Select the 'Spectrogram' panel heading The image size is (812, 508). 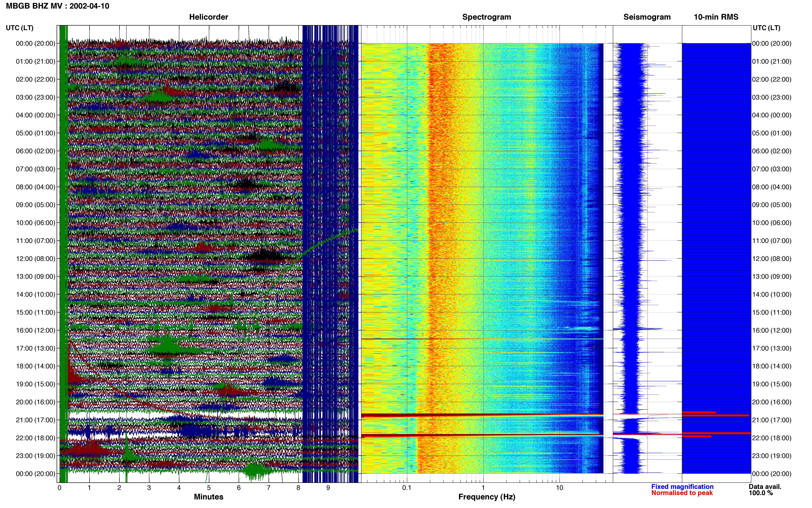pos(487,17)
